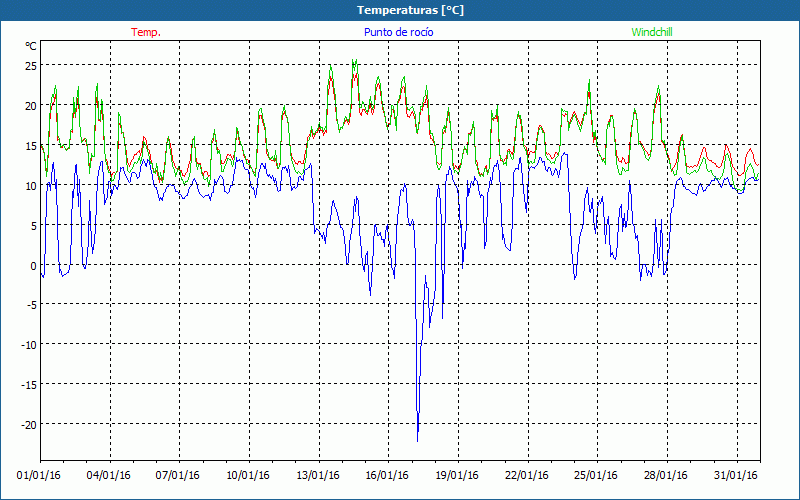Select the green 'Windchill' legend label
The height and width of the screenshot is (500, 800).
(652, 32)
